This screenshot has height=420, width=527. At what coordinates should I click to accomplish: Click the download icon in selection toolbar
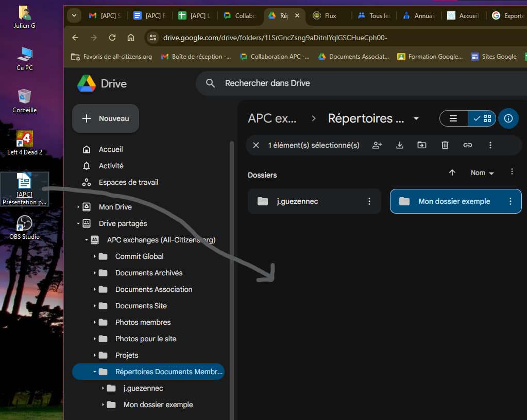coord(400,145)
